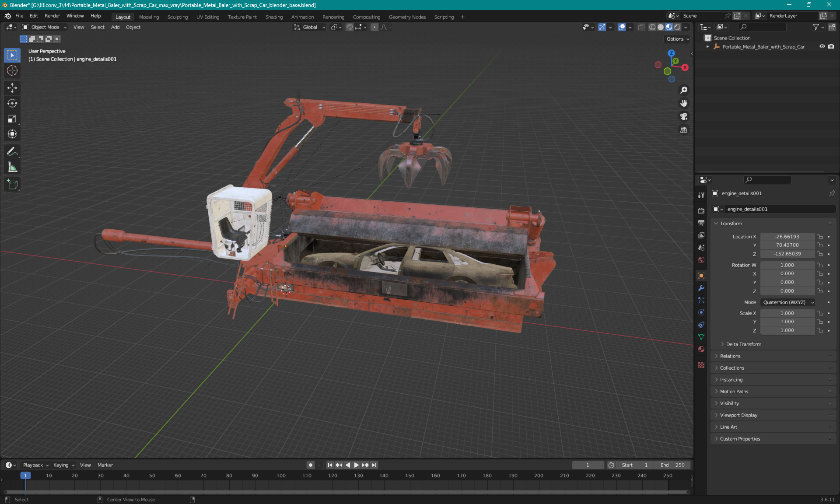Image resolution: width=840 pixels, height=504 pixels.
Task: Switch perspective/orthographic grid icon
Action: 684,129
